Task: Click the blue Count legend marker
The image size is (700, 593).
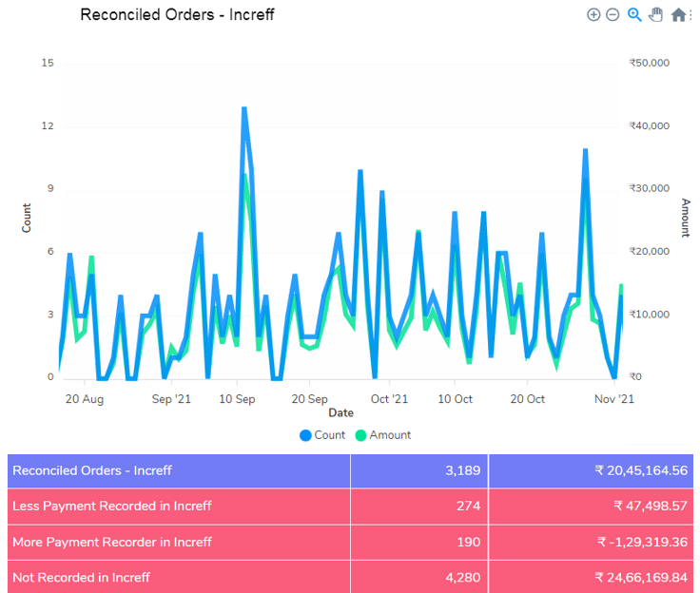Action: (305, 435)
